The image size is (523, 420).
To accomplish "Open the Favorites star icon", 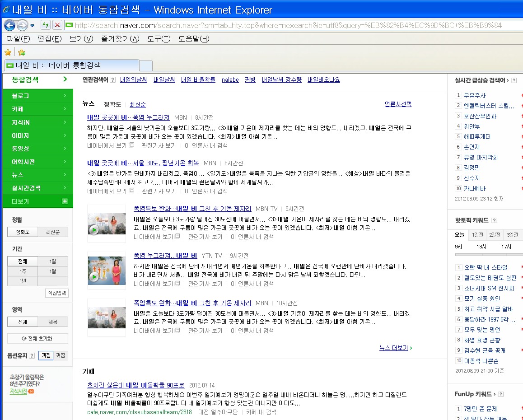I will coord(8,52).
